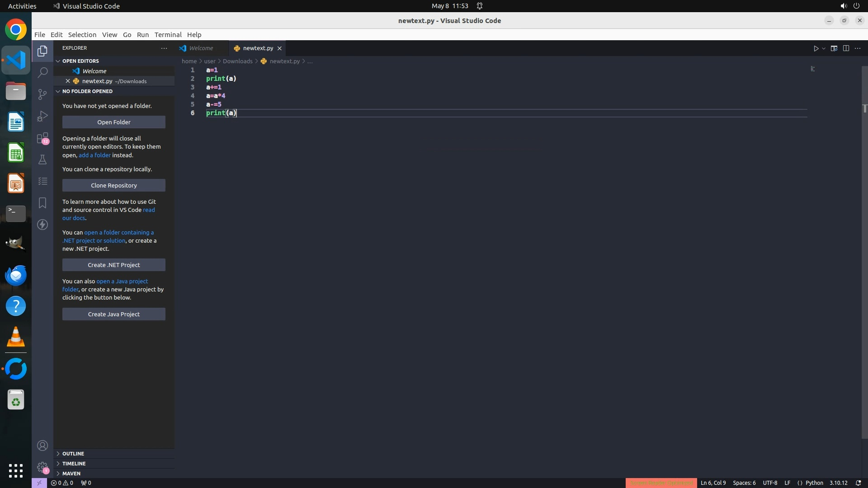
Task: Toggle the remote window indicator button
Action: [x=39, y=483]
